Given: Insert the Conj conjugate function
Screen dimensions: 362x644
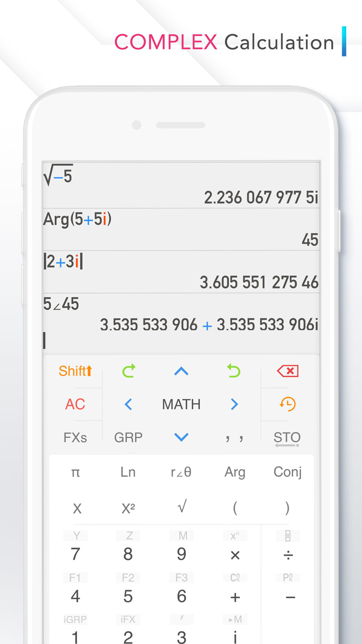Looking at the screenshot, I should pos(288,472).
